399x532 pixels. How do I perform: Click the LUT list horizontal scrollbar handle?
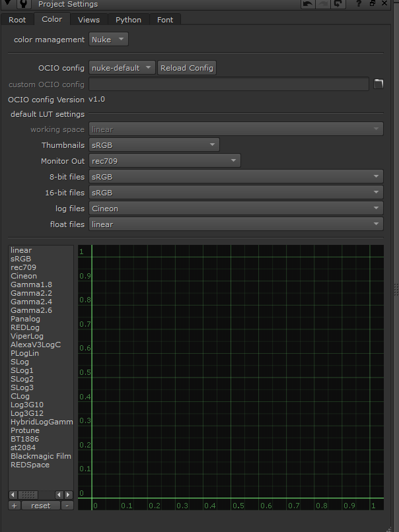click(x=28, y=495)
